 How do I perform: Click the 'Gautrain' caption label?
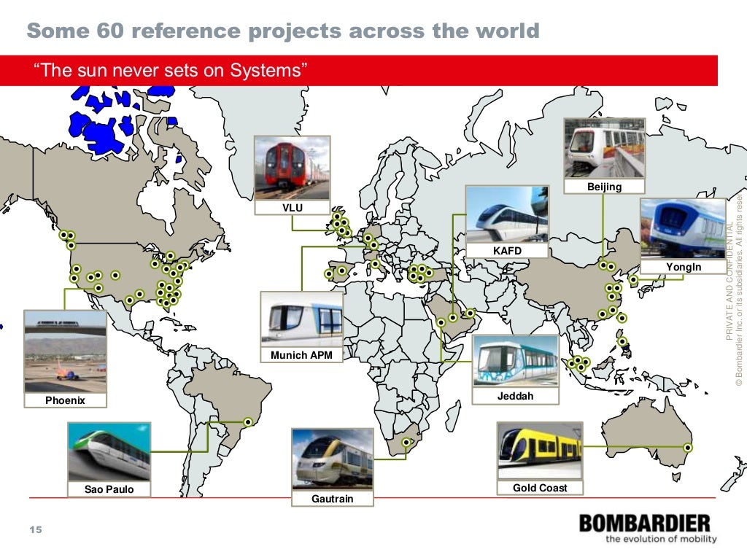click(333, 499)
